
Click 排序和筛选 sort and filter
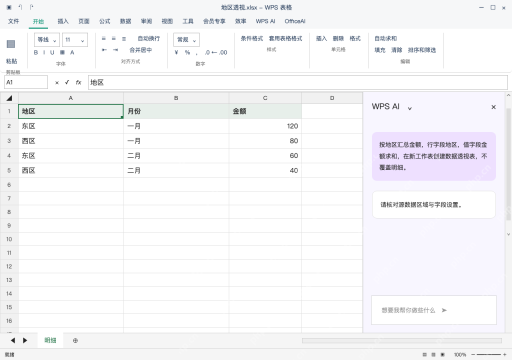point(422,50)
